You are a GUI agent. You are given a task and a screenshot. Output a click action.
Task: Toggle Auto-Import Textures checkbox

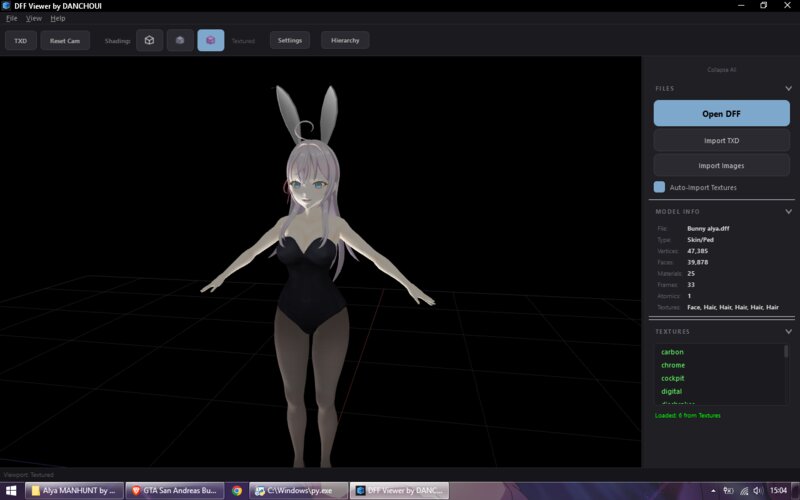click(x=659, y=187)
